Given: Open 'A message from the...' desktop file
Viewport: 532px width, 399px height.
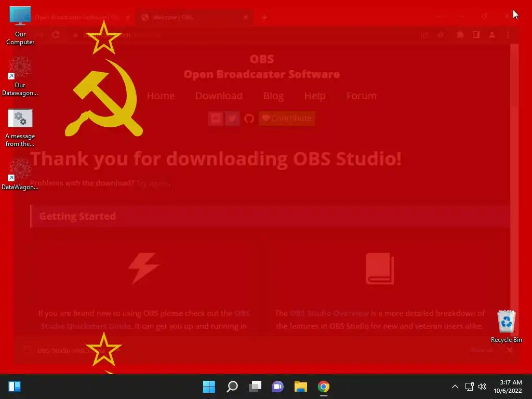Looking at the screenshot, I should 20,128.
